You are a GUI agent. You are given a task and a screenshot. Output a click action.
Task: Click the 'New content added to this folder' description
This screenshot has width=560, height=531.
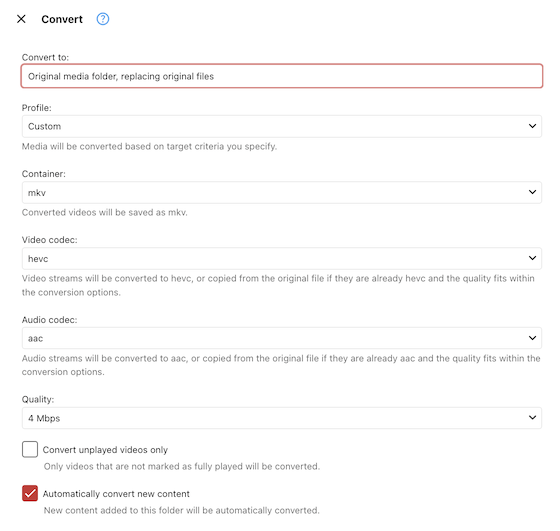pyautogui.click(x=181, y=511)
